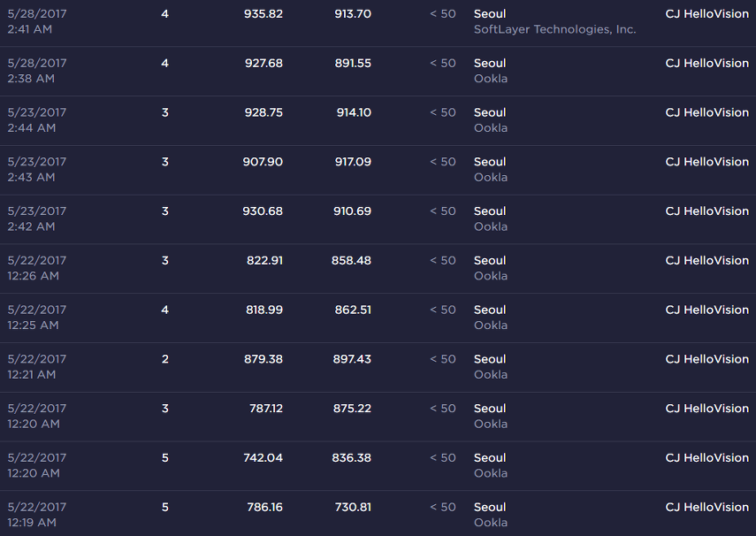Select the 5/23/2017 2:42 AM entry
The image size is (756, 536).
coord(378,219)
